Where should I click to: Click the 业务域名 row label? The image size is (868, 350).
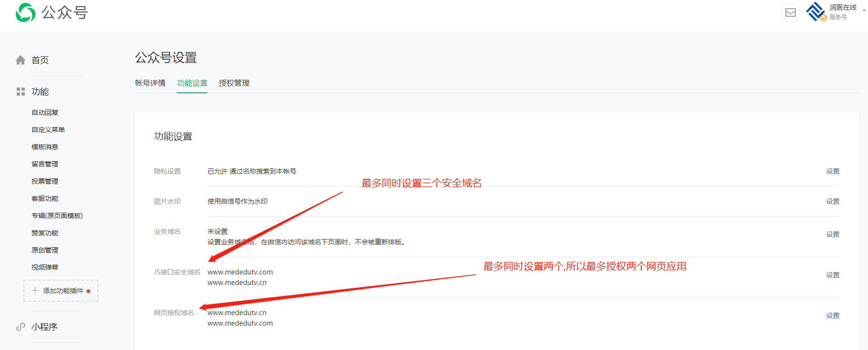click(167, 231)
